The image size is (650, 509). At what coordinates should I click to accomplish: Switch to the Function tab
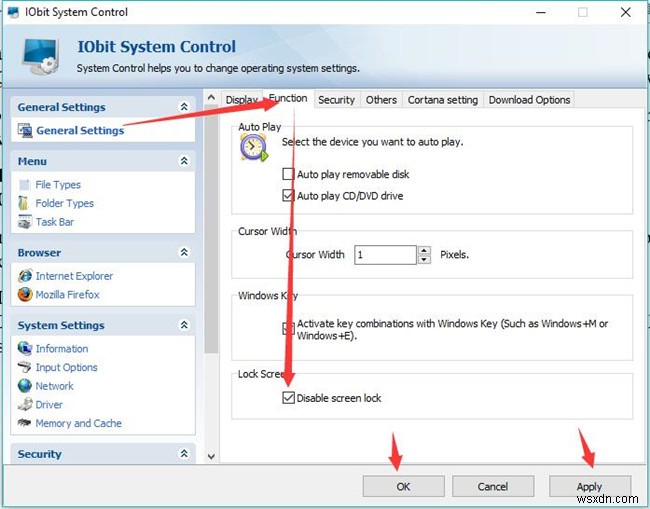pyautogui.click(x=288, y=98)
